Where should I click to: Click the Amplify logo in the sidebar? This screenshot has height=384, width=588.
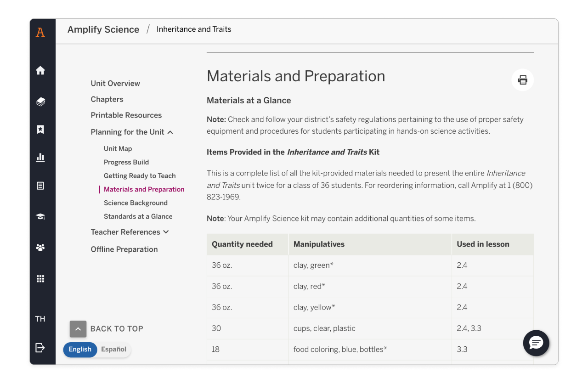40,32
